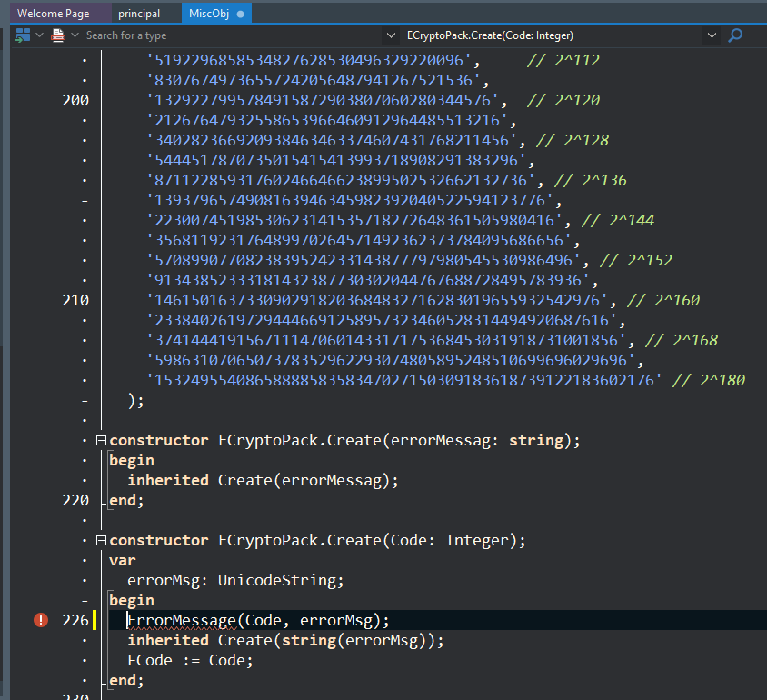Switch to the principal tab
This screenshot has width=767, height=700.
(x=139, y=14)
